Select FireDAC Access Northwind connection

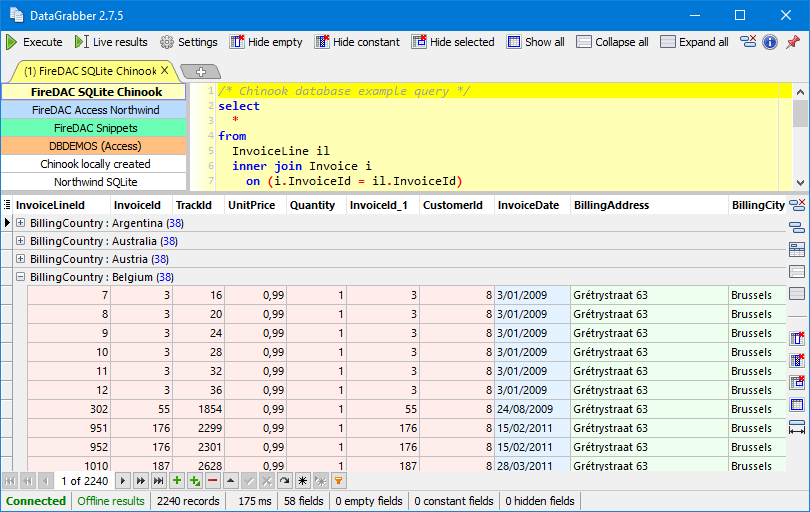coord(94,110)
